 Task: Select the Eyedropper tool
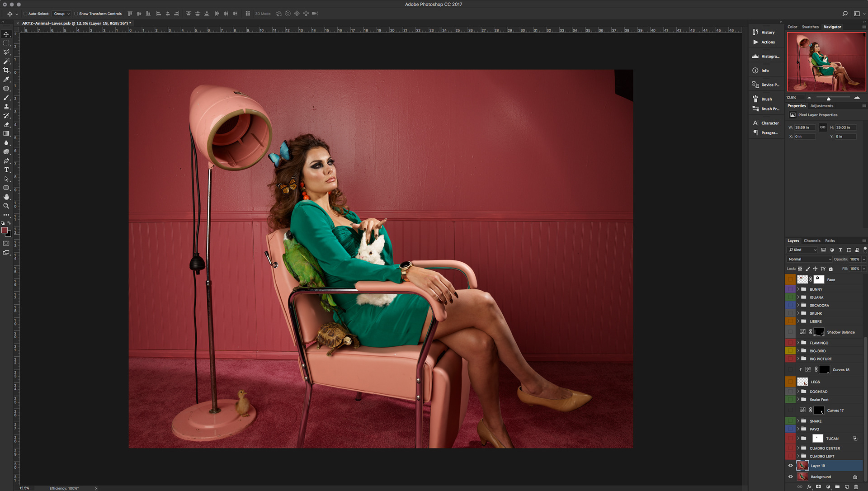pyautogui.click(x=6, y=79)
